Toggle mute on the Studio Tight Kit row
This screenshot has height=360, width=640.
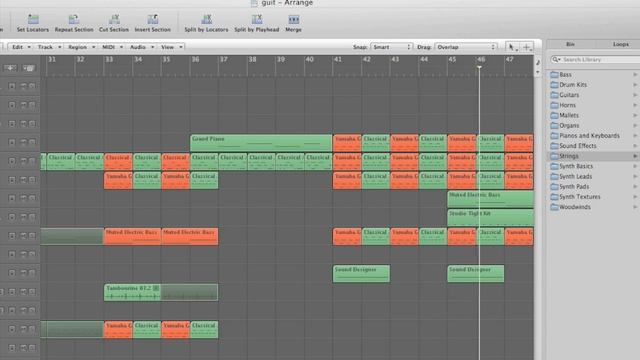point(23,217)
